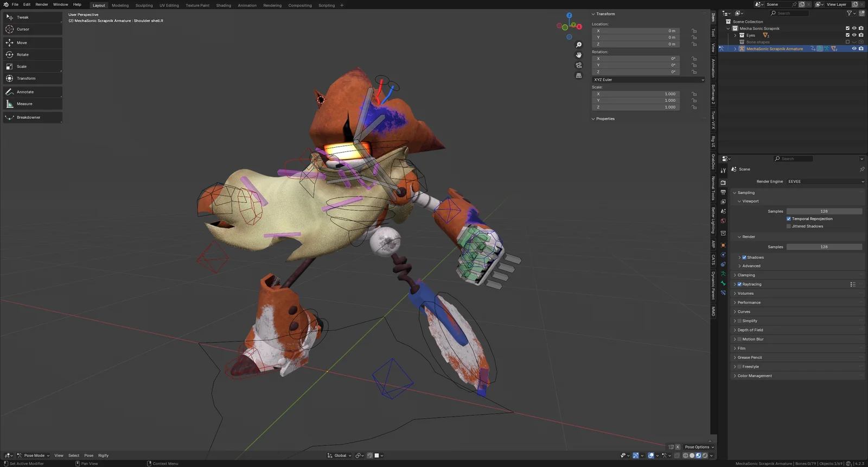Viewport: 868px width, 467px height.
Task: Select the Breakdowner tool
Action: pos(33,118)
